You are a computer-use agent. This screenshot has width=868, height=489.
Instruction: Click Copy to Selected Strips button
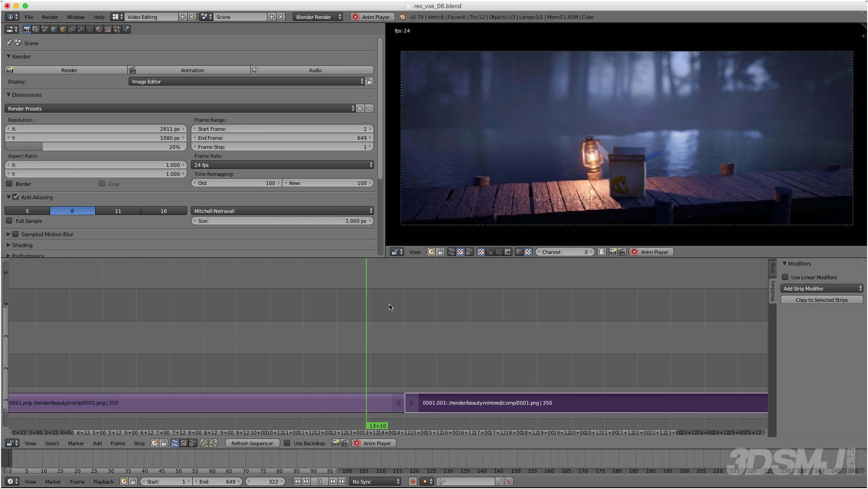(x=822, y=300)
